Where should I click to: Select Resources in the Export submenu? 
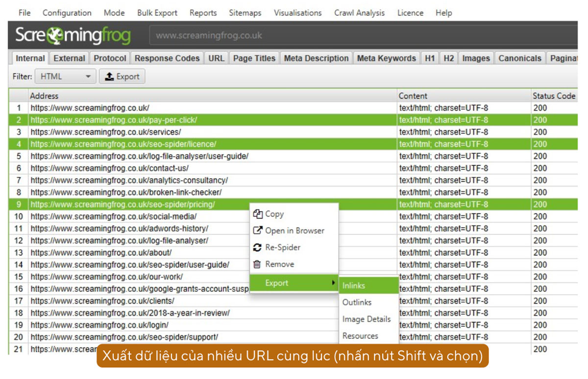[x=369, y=335]
